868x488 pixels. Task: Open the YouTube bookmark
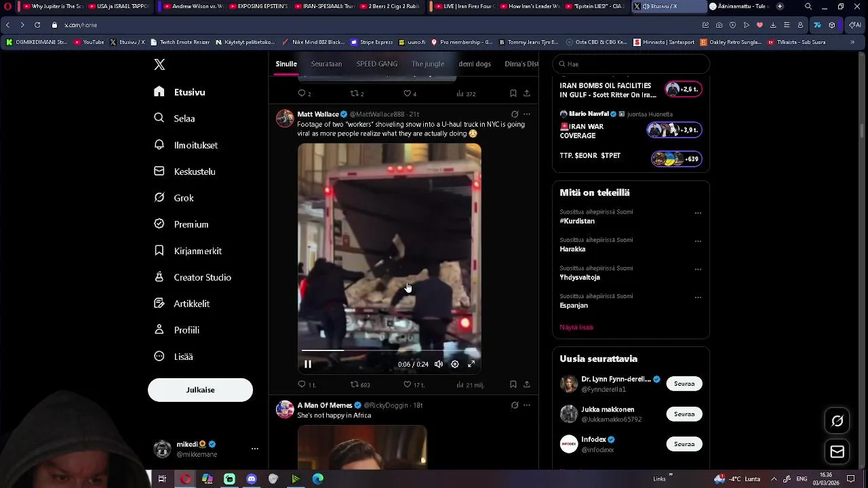tap(89, 42)
